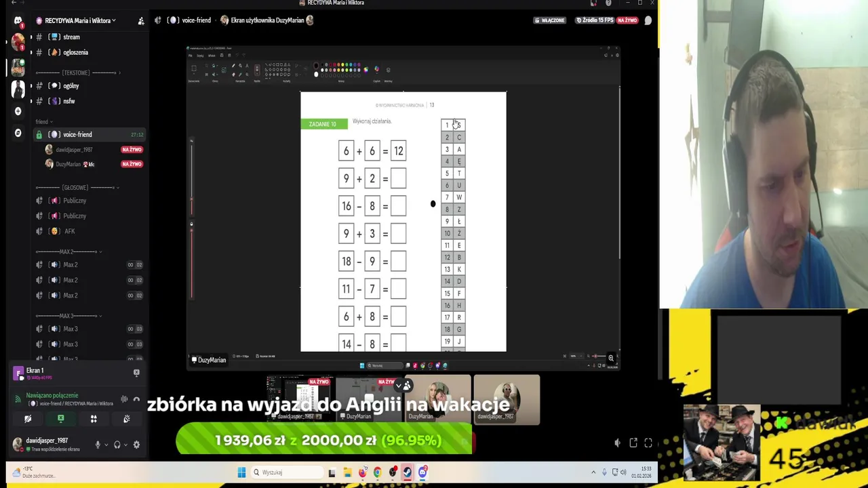Collapse the MAX 3 category
Viewport: 868px width, 488px height.
68,316
